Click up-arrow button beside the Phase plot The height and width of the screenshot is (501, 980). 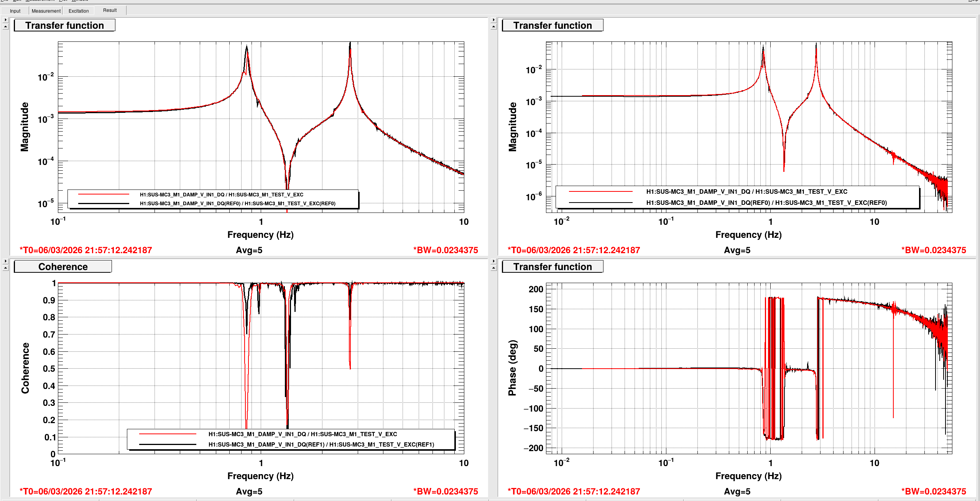click(493, 268)
